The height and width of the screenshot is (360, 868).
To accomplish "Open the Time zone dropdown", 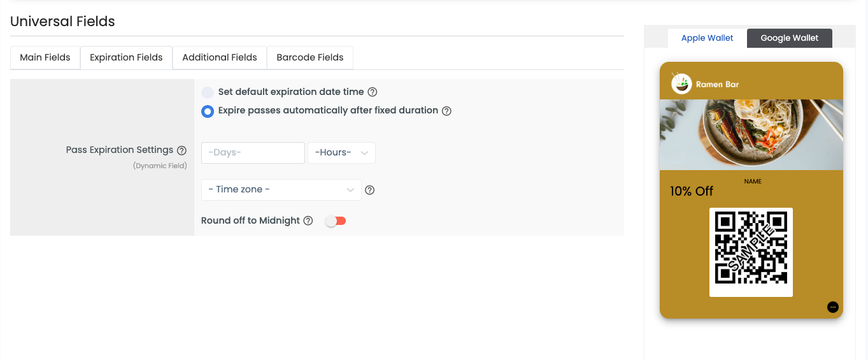I will [x=281, y=190].
